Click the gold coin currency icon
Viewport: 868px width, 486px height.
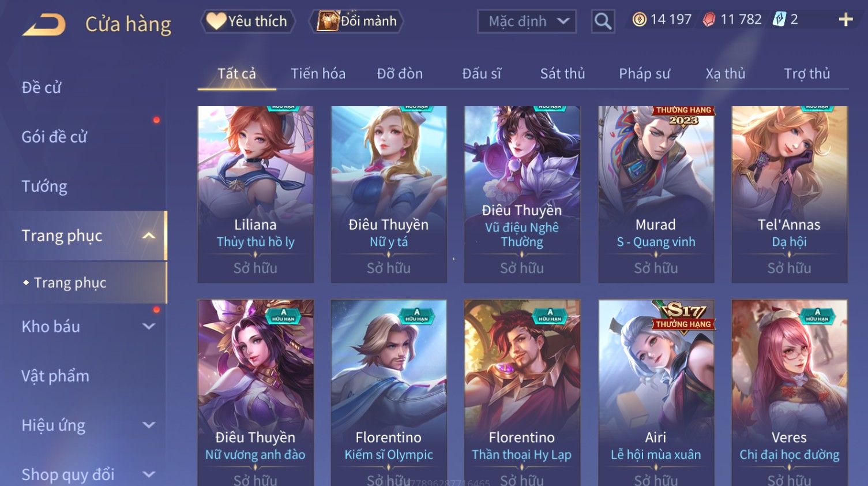tap(639, 20)
